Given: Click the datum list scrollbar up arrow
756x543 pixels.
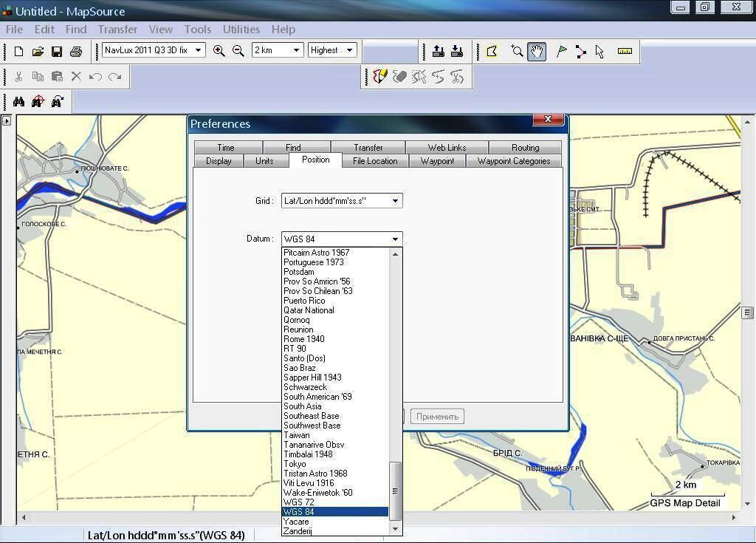Looking at the screenshot, I should coord(396,254).
